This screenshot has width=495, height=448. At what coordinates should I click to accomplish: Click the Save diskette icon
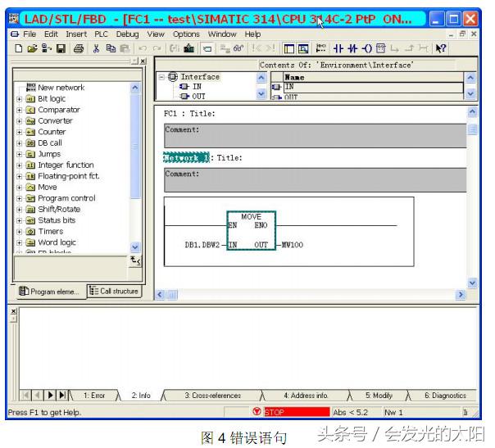click(x=61, y=48)
